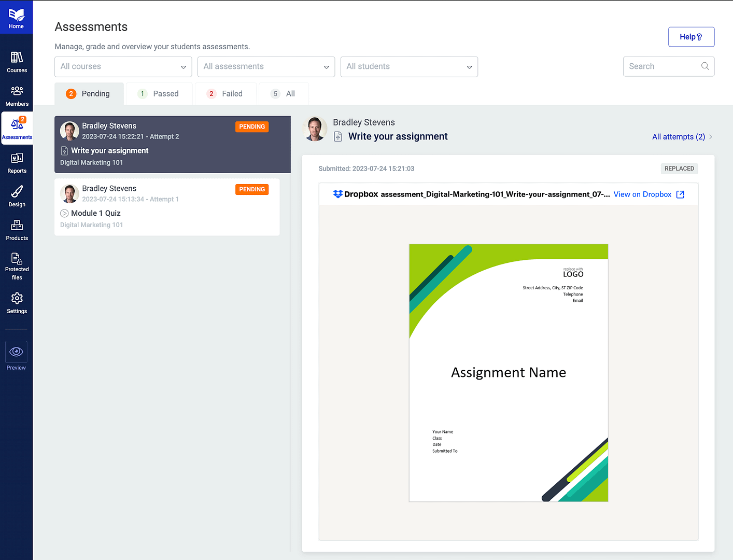Screen dimensions: 733x560
Task: View All attempts for Write your assignment
Action: 679,136
